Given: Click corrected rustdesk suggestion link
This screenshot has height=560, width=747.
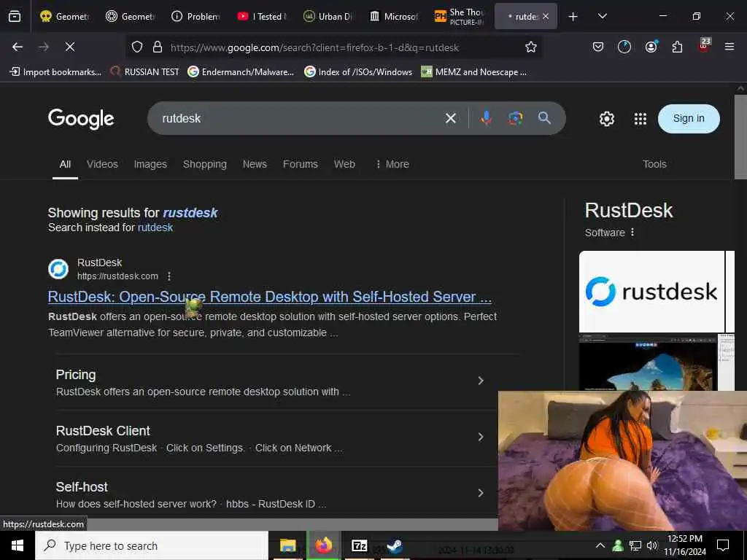Looking at the screenshot, I should pos(190,213).
